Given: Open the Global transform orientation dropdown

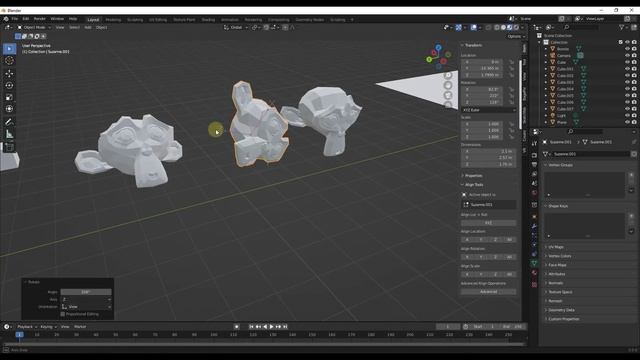Looking at the screenshot, I should pos(236,27).
